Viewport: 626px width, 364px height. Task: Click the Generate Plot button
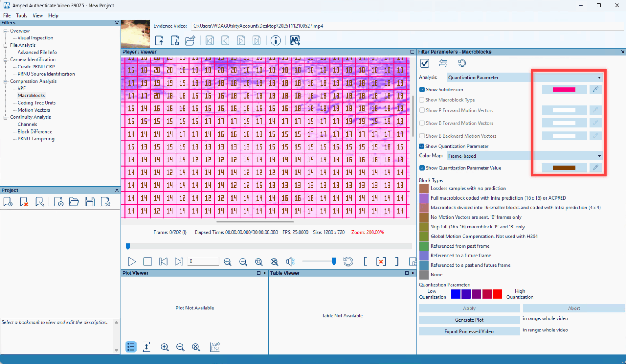469,320
